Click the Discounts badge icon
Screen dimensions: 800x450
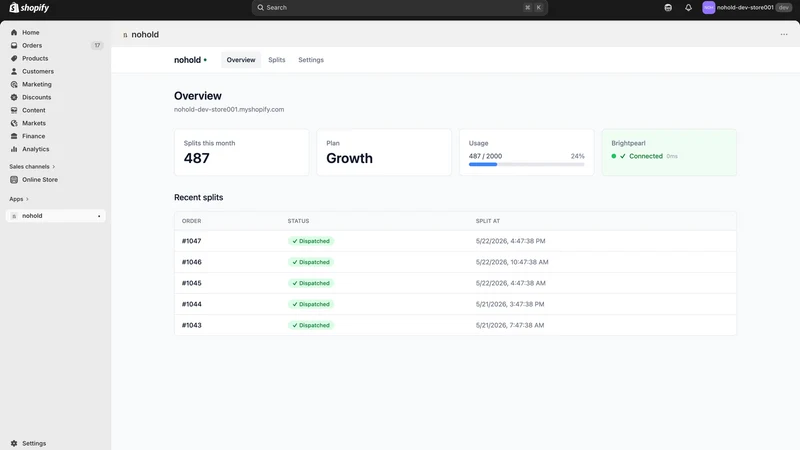point(14,97)
